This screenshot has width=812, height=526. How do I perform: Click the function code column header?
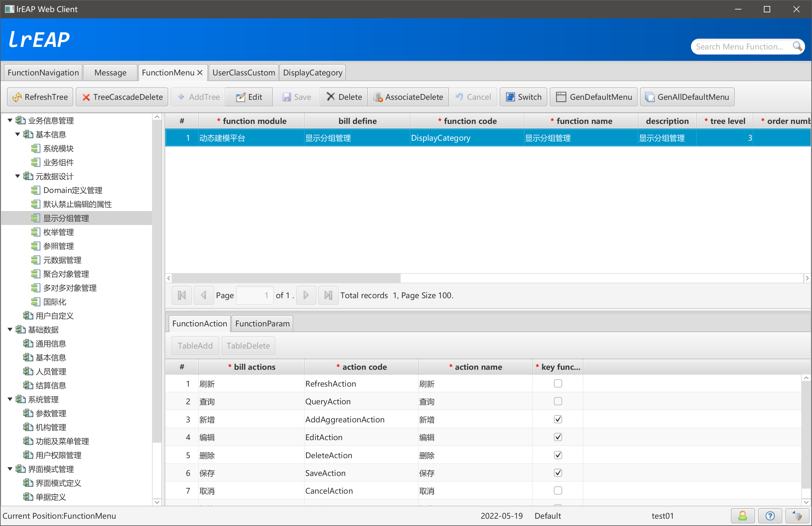(x=467, y=121)
